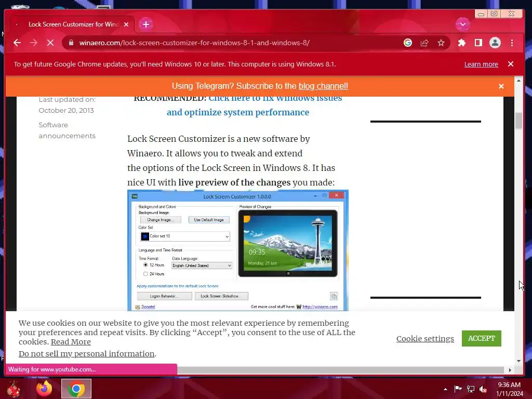Open a new tab with plus button
Viewport: 532px width, 399px height.
point(146,24)
